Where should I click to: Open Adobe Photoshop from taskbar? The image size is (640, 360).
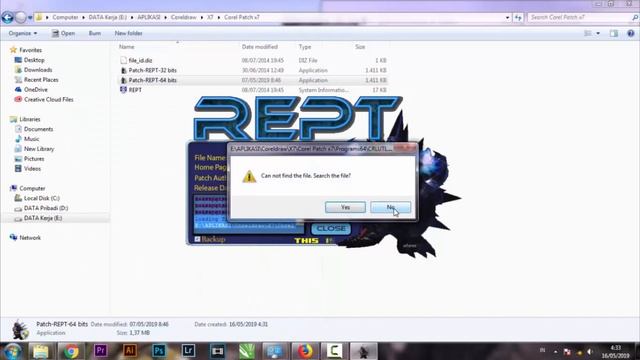(x=159, y=351)
